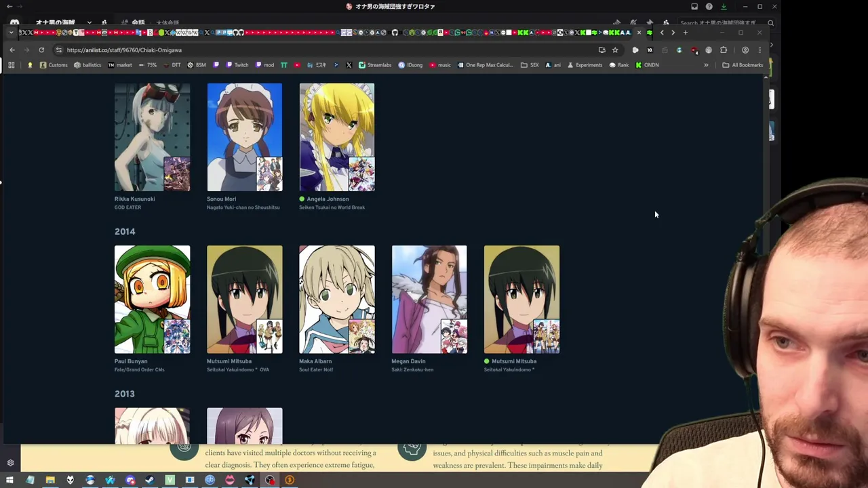Screen dimensions: 868x488
Task: Open the pink lips app in taskbar
Action: pyautogui.click(x=230, y=481)
